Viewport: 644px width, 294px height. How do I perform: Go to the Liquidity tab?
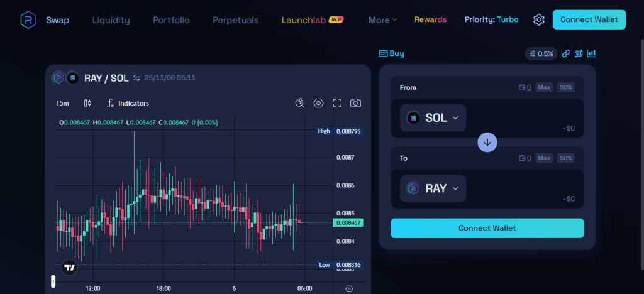point(111,19)
